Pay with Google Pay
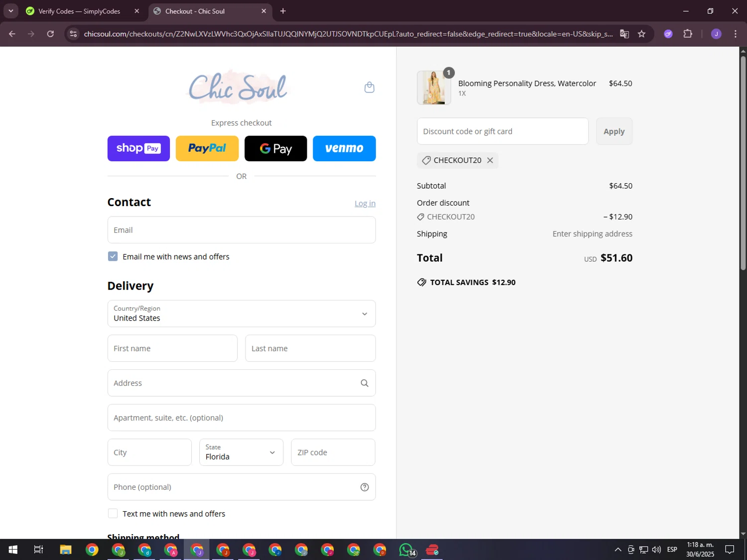The image size is (747, 560). (x=276, y=148)
